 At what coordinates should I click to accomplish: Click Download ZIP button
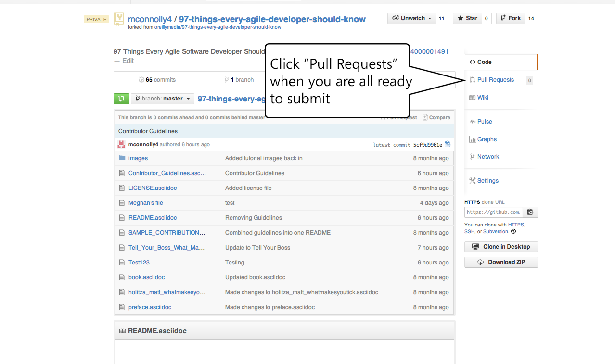click(501, 262)
